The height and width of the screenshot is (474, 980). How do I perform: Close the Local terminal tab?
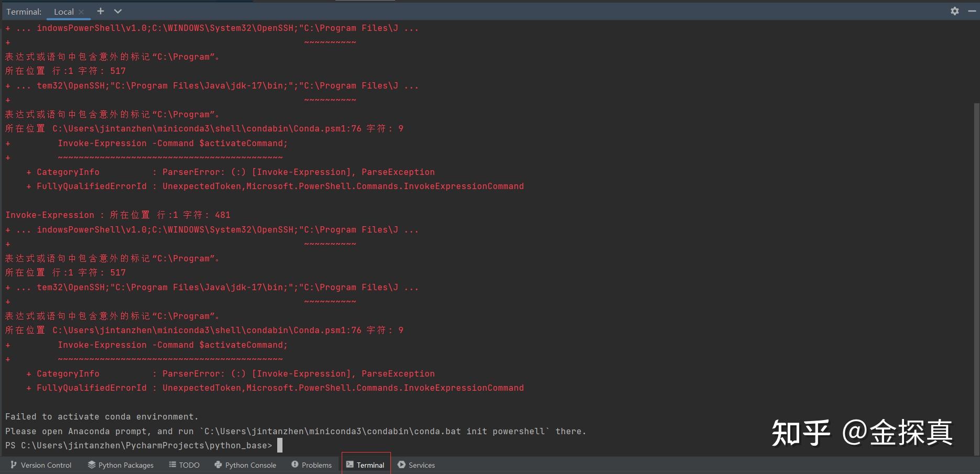coord(82,11)
